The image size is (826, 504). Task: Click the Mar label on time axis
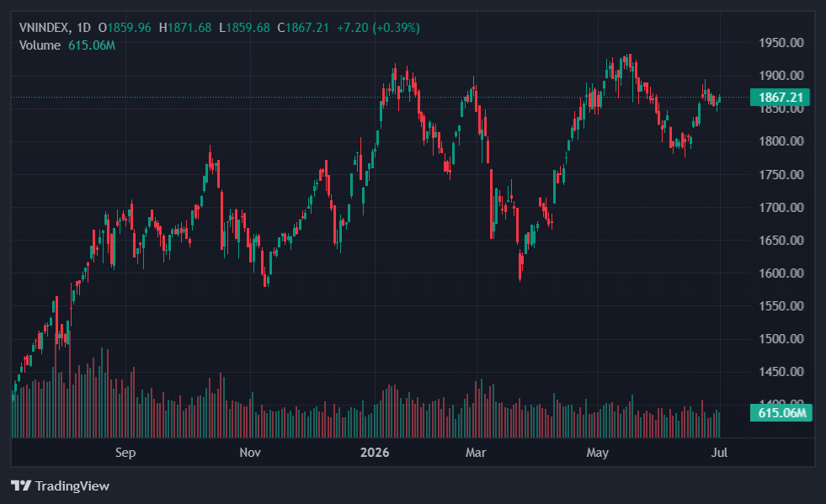point(476,453)
